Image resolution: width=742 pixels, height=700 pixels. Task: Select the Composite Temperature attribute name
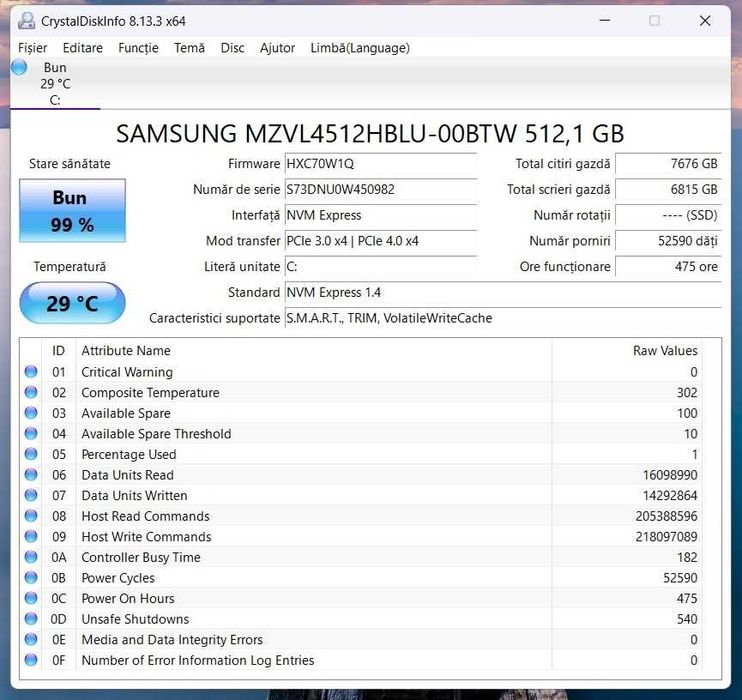coord(150,393)
